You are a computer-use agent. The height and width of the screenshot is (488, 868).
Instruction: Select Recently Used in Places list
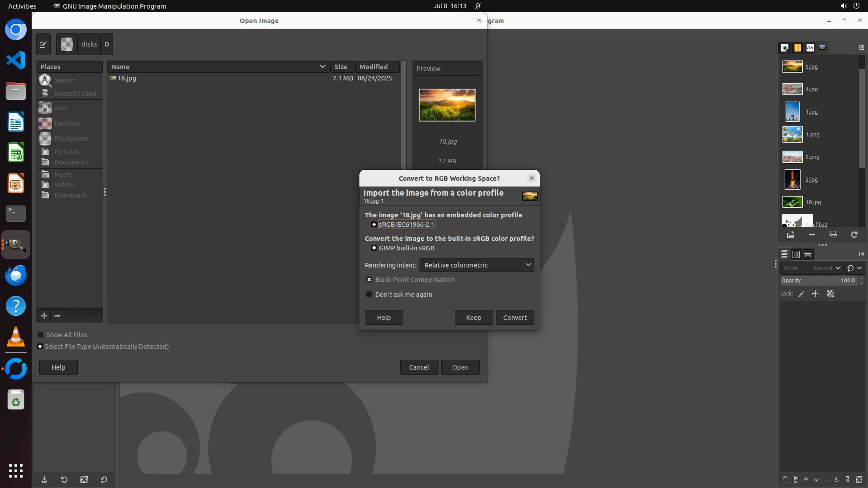pos(75,94)
